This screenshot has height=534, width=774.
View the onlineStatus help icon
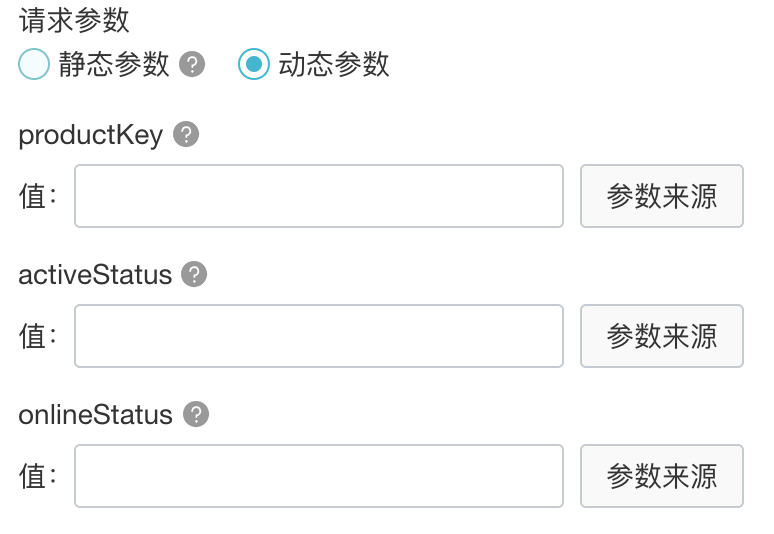point(196,415)
